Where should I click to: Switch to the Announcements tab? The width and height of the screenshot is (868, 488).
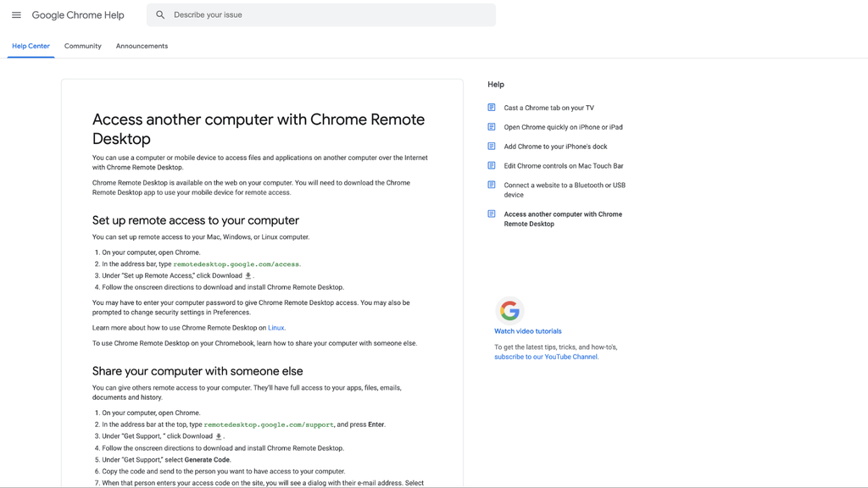tap(142, 46)
